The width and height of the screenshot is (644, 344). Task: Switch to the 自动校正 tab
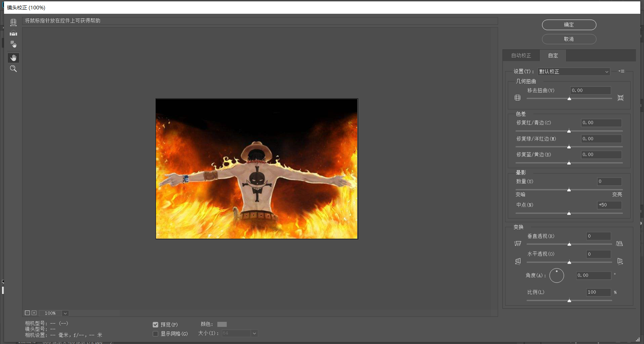pos(521,55)
